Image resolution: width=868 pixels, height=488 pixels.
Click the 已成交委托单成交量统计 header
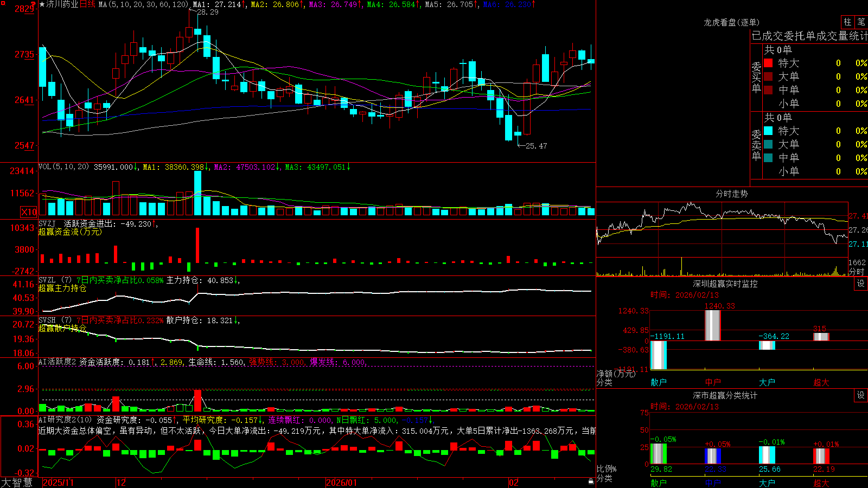(x=809, y=36)
